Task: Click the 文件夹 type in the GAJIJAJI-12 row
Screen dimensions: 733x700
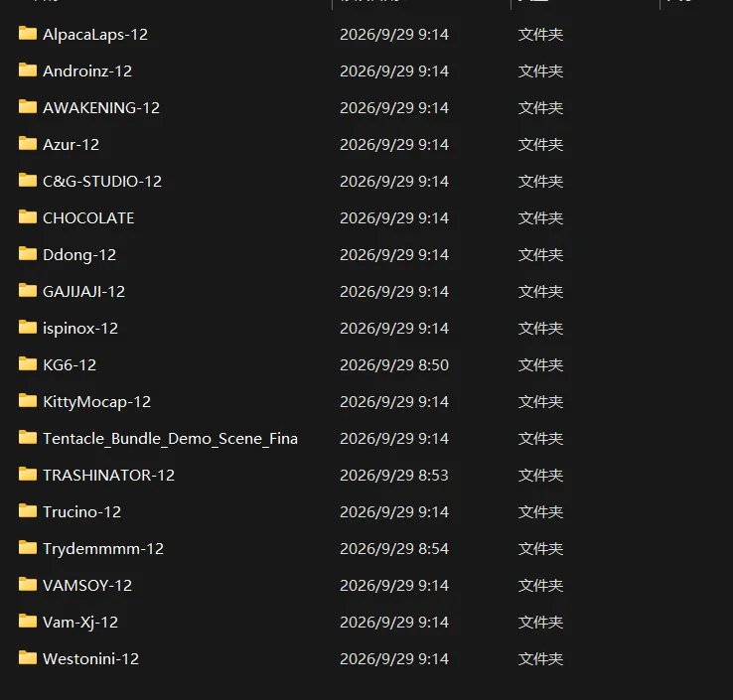Action: (540, 292)
